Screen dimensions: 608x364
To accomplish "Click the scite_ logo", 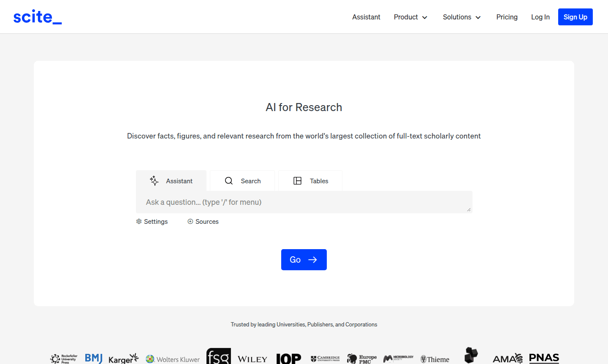I will (x=37, y=17).
